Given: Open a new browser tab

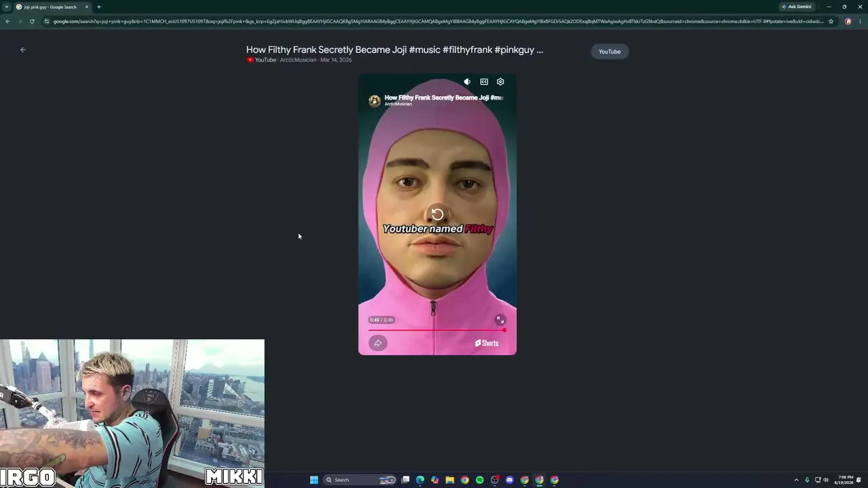Looking at the screenshot, I should tap(98, 7).
